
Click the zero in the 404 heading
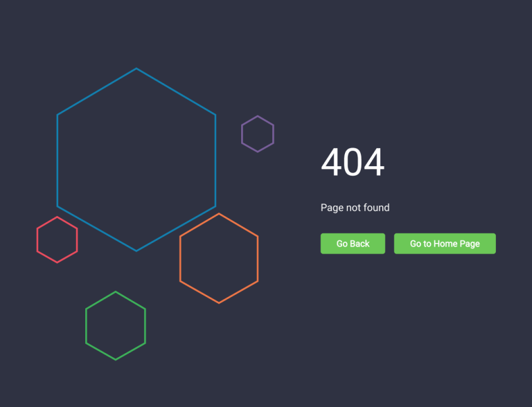(x=353, y=163)
